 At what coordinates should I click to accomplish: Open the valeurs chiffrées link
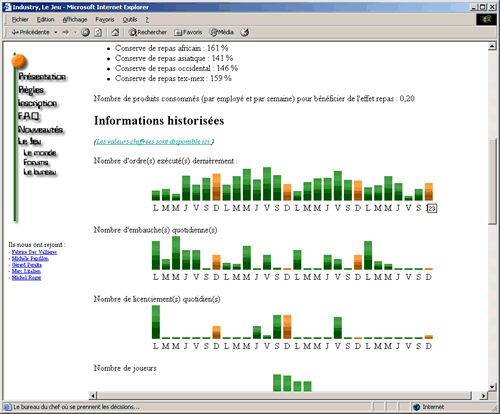tap(154, 142)
